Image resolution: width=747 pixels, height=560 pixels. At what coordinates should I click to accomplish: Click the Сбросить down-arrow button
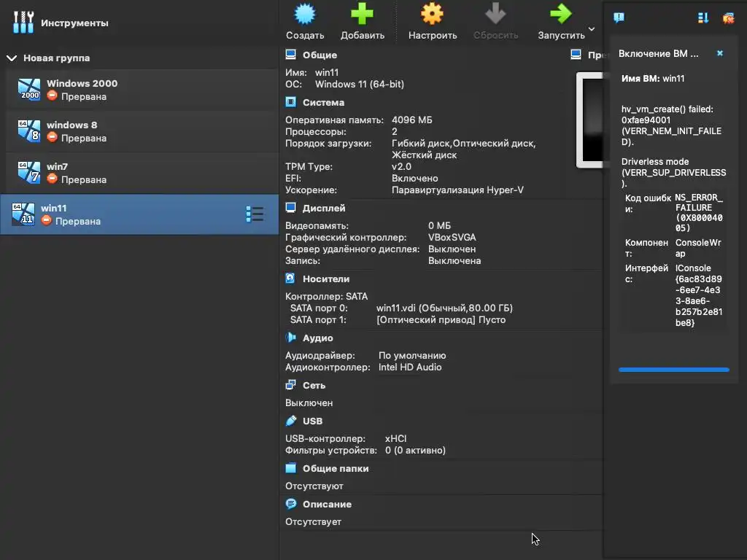point(495,22)
